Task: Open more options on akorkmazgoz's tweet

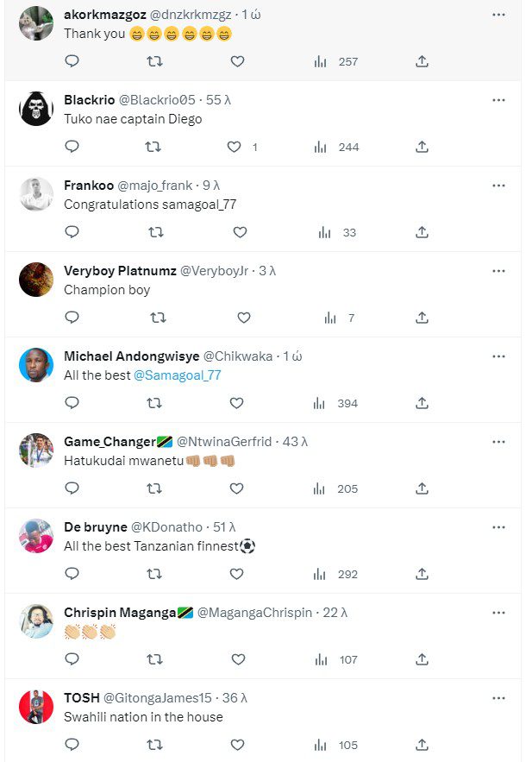Action: [x=498, y=15]
